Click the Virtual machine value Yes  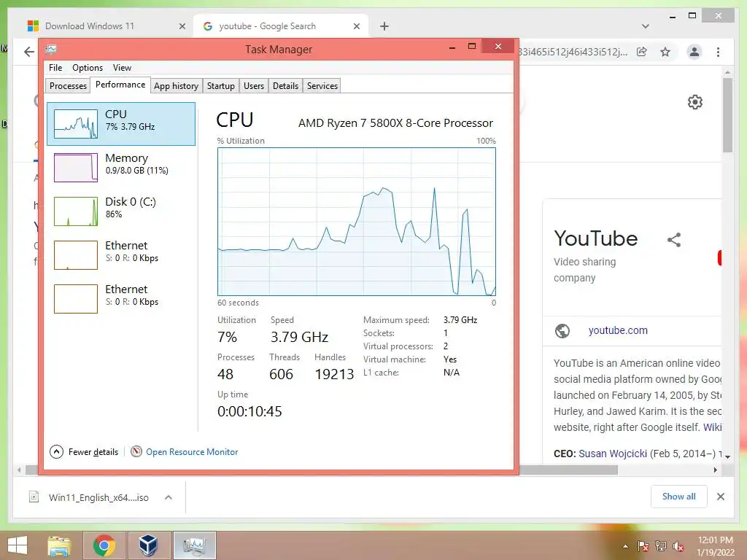point(449,359)
